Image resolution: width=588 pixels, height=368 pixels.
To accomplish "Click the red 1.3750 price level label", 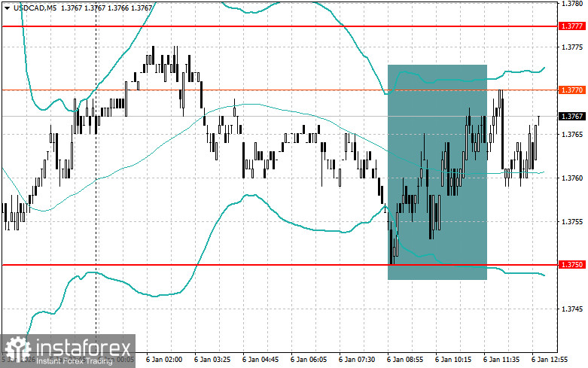I will [572, 265].
